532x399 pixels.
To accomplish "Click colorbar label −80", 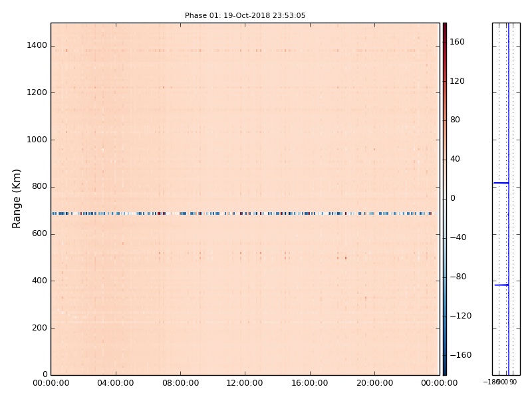I will (x=458, y=277).
